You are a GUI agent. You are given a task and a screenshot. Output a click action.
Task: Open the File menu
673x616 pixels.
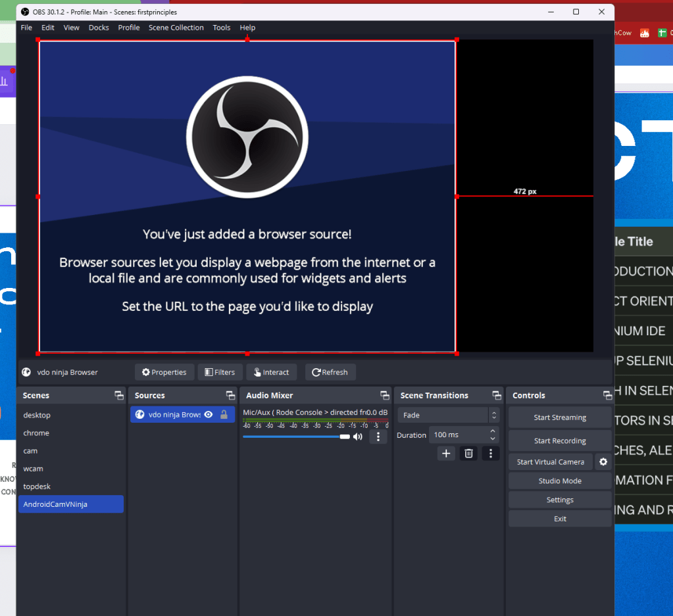click(x=26, y=28)
